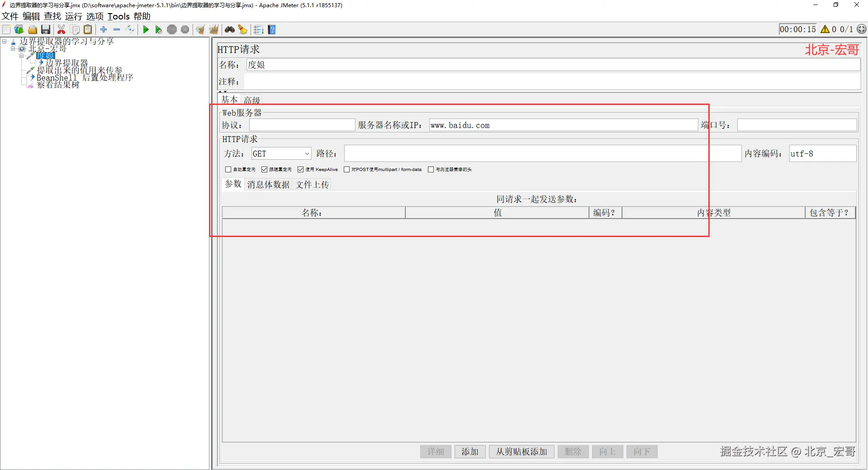
Task: Click the 从剪贴板添加 button
Action: click(522, 451)
